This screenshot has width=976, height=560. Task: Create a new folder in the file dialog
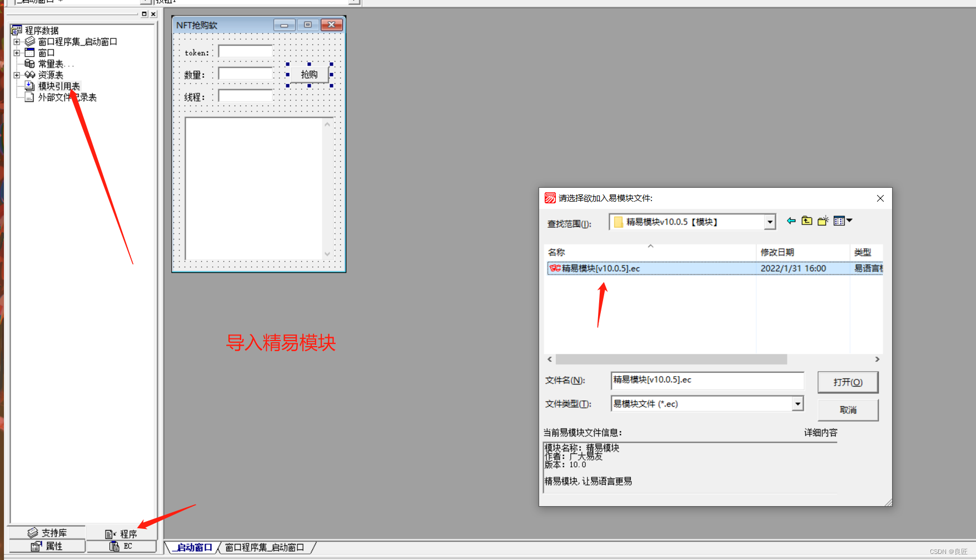coord(823,221)
